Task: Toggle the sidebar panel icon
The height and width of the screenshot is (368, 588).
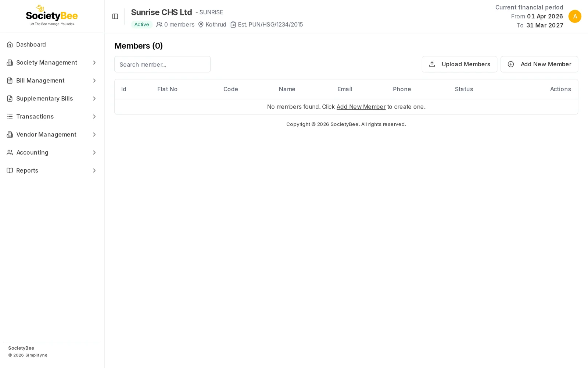Action: (115, 17)
